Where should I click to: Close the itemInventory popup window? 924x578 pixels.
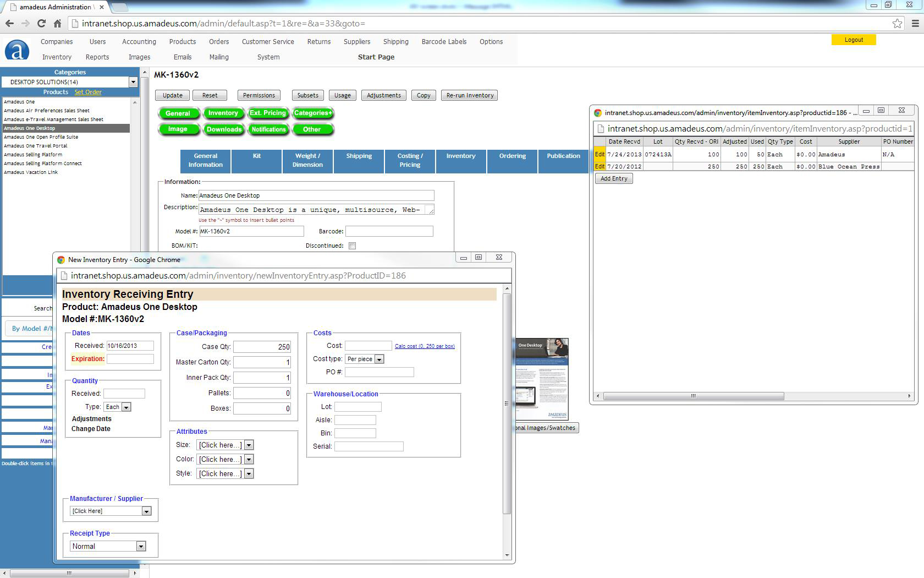[901, 110]
